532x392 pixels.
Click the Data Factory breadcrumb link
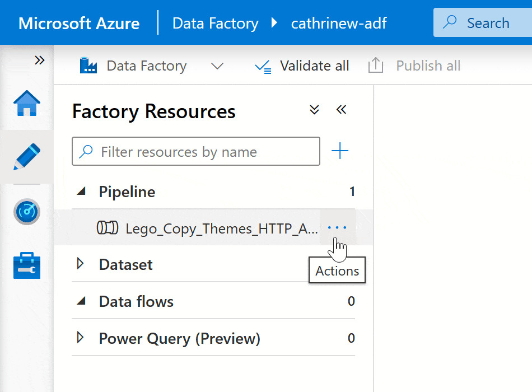click(215, 24)
